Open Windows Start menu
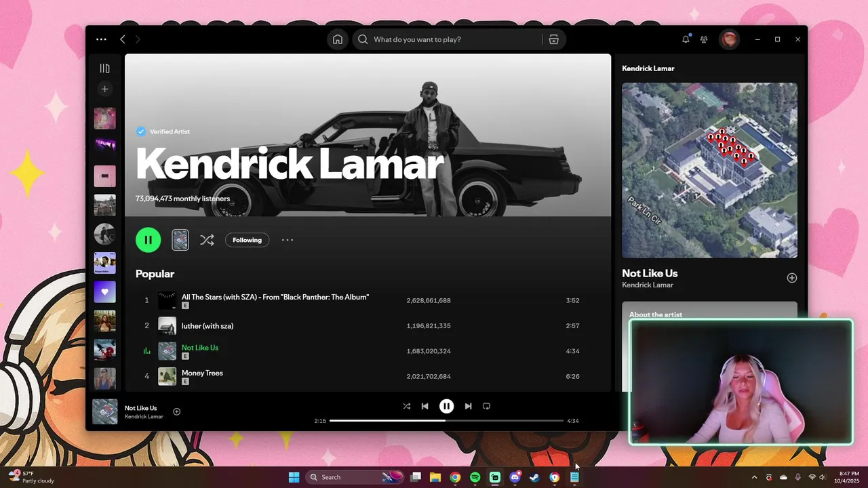 [294, 477]
